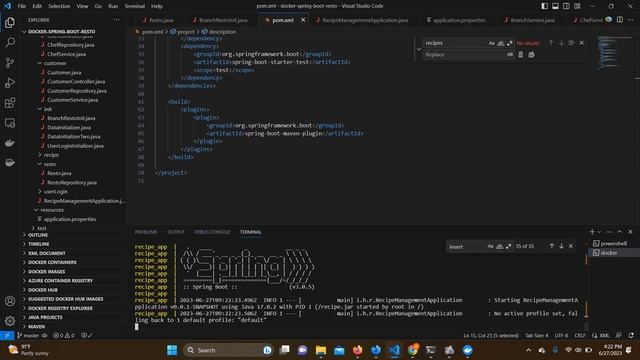Toggle Preserve Case in Replace field
The width and height of the screenshot is (640, 360).
point(509,54)
